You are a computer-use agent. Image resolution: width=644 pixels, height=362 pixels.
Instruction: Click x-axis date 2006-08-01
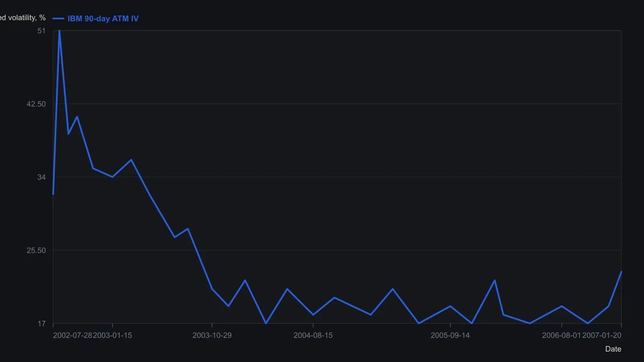[561, 335]
